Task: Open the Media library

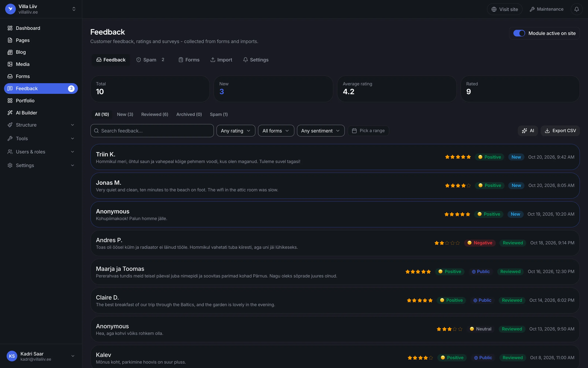Action: pos(41,64)
